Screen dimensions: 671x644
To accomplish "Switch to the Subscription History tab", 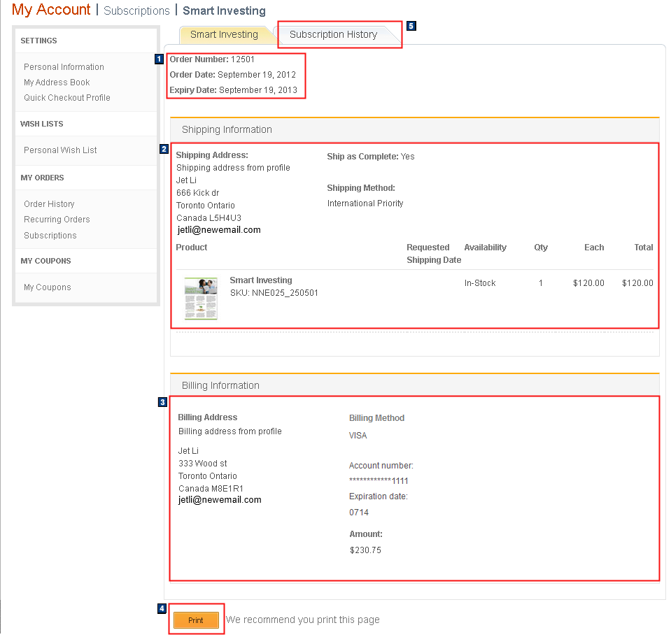I will tap(333, 34).
